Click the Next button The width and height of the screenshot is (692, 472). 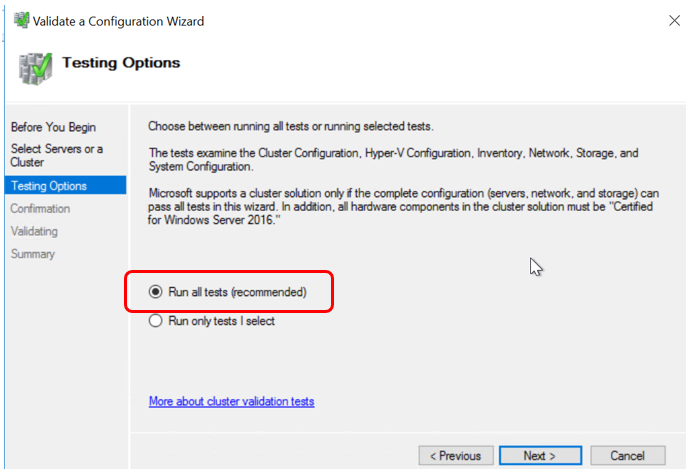[x=540, y=455]
